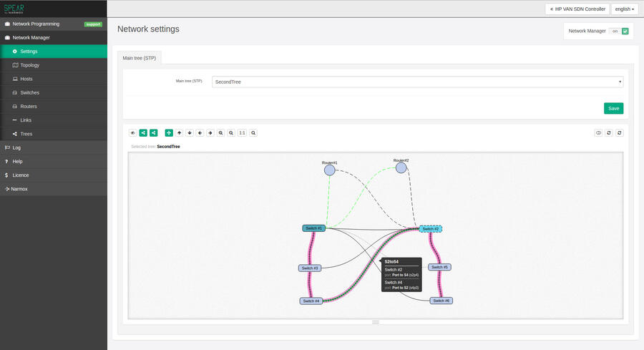Image resolution: width=644 pixels, height=350 pixels.
Task: Select the Main tree (STP) tab
Action: 140,57
